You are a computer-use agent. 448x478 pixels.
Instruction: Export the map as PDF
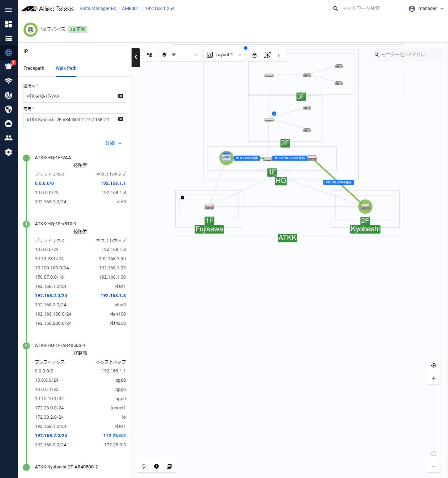(x=169, y=466)
